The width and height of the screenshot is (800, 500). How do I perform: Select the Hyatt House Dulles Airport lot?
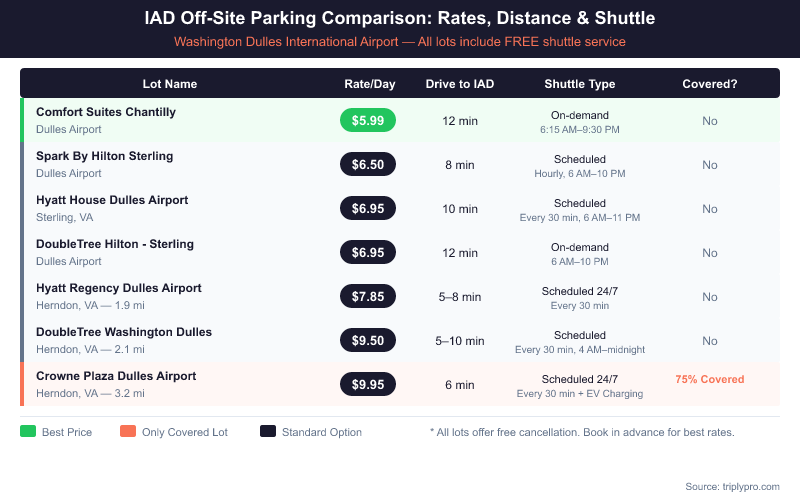pyautogui.click(x=112, y=200)
